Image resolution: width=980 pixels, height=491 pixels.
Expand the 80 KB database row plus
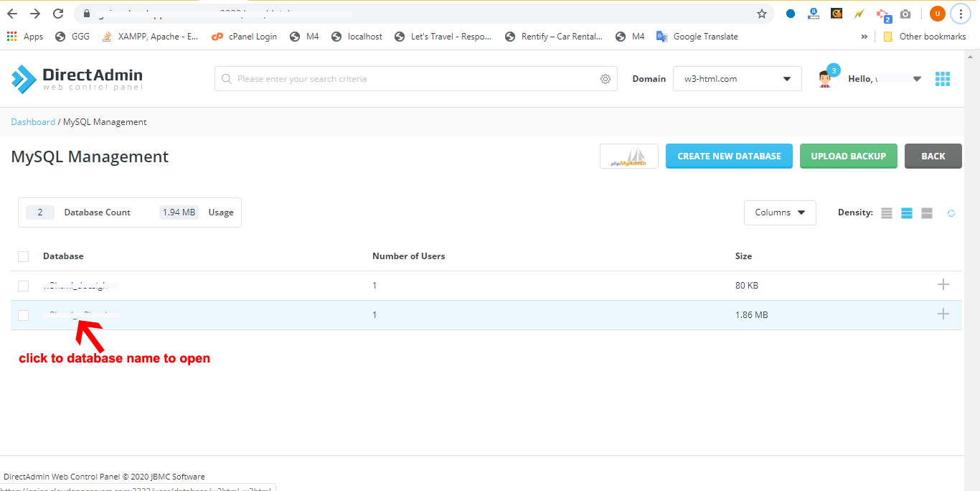point(943,285)
